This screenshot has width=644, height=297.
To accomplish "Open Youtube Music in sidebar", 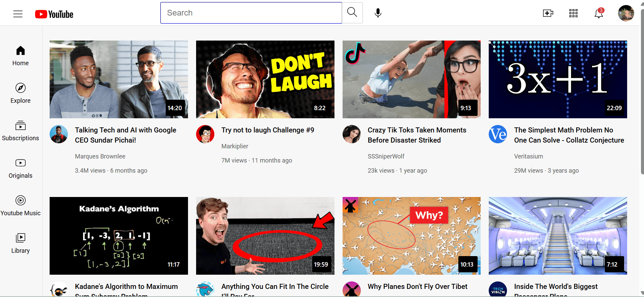I will pos(21,206).
